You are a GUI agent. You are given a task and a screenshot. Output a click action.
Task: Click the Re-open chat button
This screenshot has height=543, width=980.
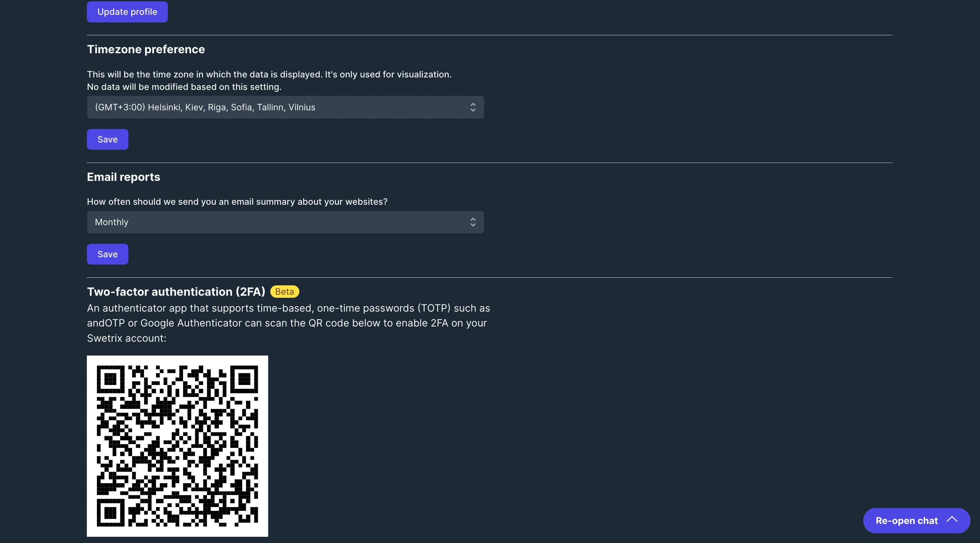pos(916,521)
